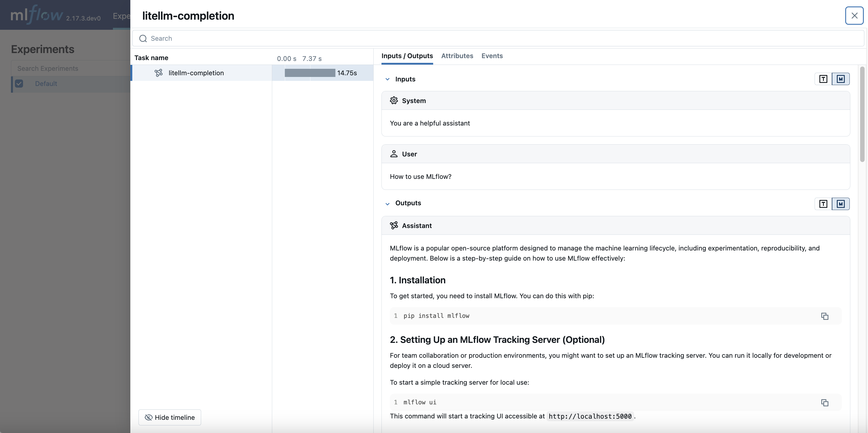This screenshot has width=868, height=433.
Task: Click the Assistant message icon
Action: [394, 225]
